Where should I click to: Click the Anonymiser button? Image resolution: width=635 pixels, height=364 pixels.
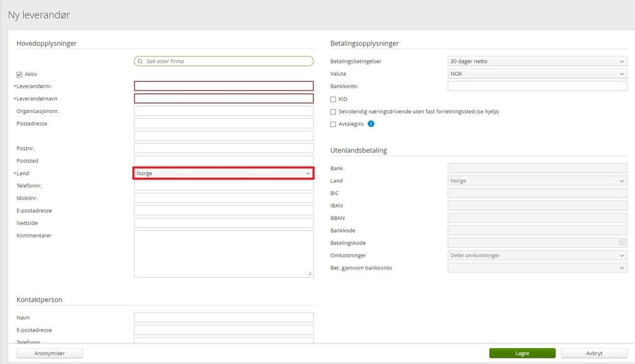tap(50, 353)
